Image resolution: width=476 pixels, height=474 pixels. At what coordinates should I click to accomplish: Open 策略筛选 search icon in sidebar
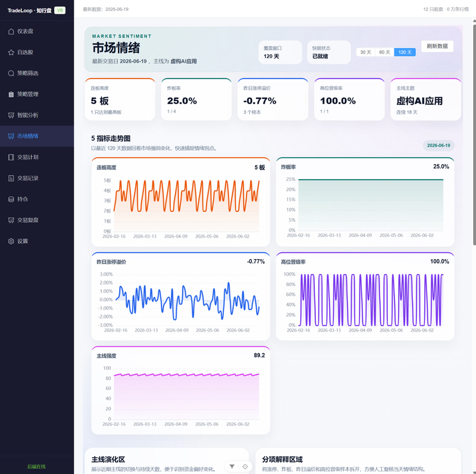[x=11, y=73]
